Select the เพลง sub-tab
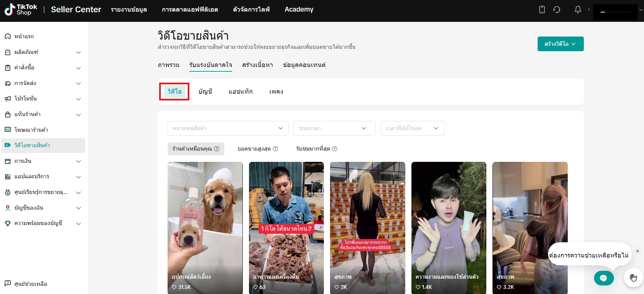 point(276,92)
